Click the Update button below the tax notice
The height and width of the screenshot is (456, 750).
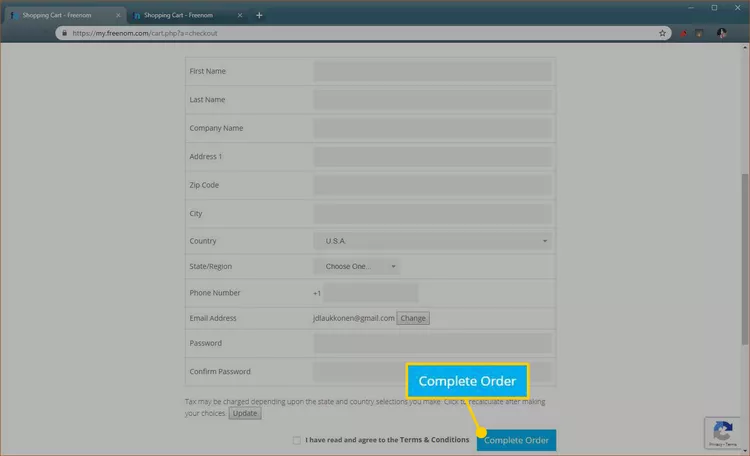pyautogui.click(x=245, y=413)
